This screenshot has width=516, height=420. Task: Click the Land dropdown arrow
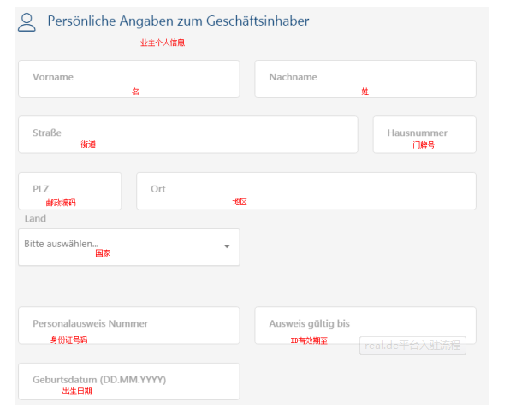tap(227, 246)
